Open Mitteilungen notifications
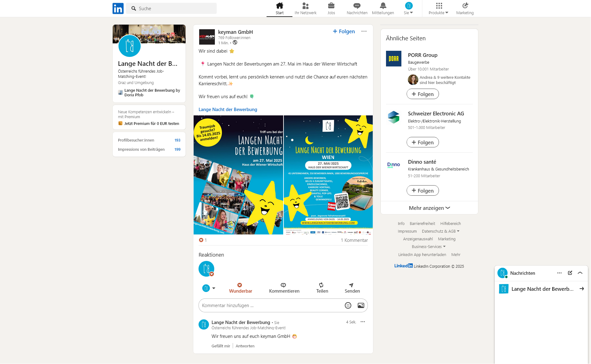 pos(383,9)
